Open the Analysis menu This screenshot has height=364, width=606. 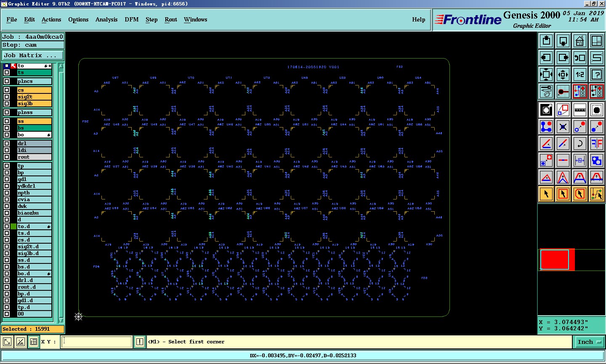coord(106,19)
